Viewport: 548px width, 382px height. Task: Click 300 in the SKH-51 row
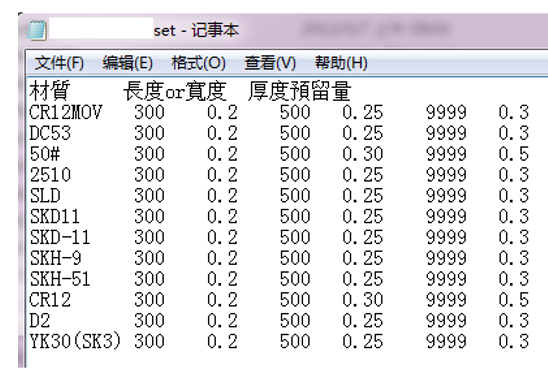[149, 279]
